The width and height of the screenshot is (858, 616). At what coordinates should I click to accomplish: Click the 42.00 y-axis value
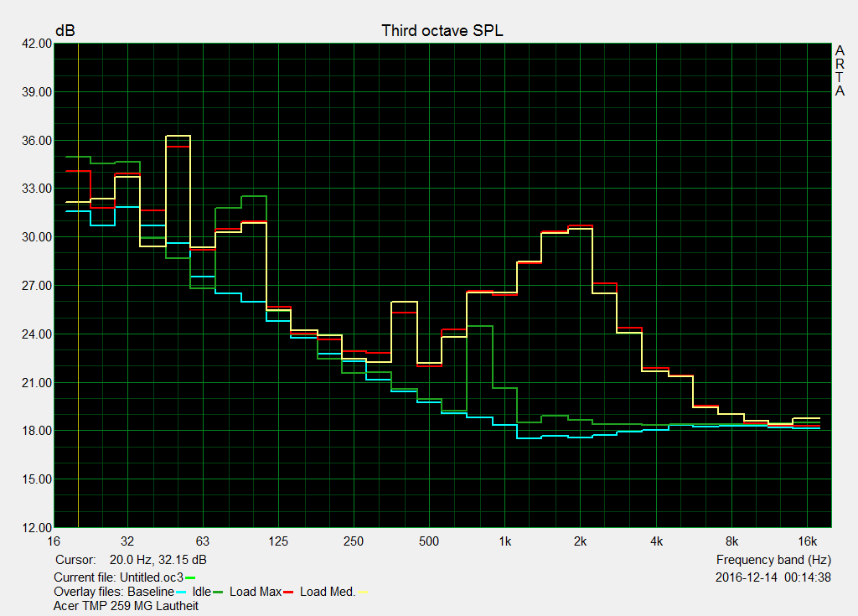[x=37, y=44]
